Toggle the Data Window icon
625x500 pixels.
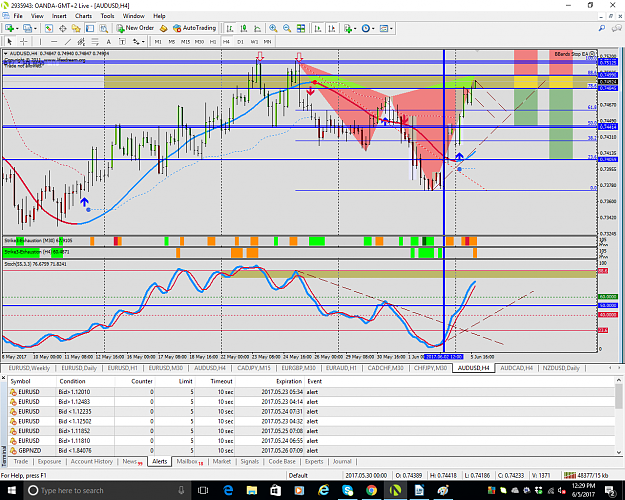pos(63,28)
